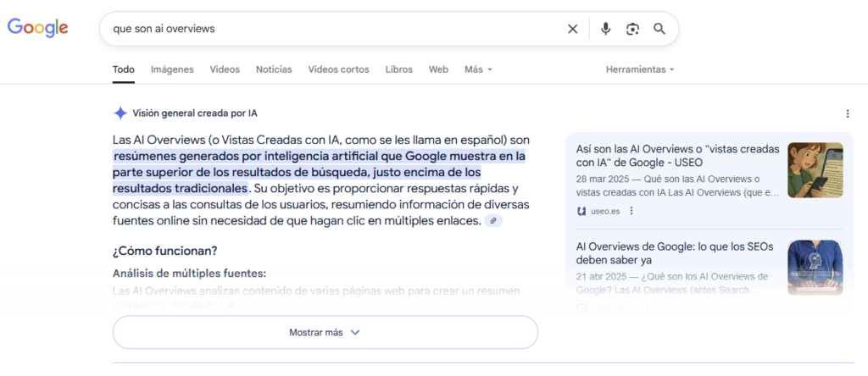The height and width of the screenshot is (376, 868).
Task: Expand the Más dropdown
Action: tap(478, 69)
